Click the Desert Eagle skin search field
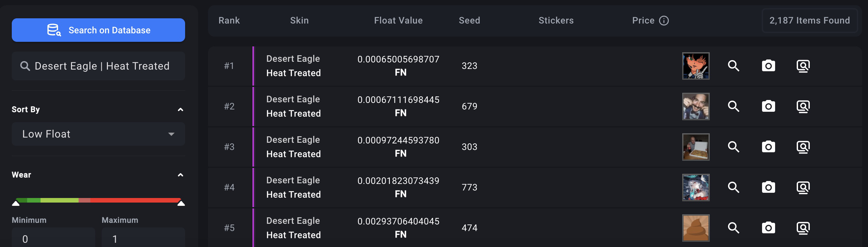Viewport: 868px width, 247px height. 98,66
